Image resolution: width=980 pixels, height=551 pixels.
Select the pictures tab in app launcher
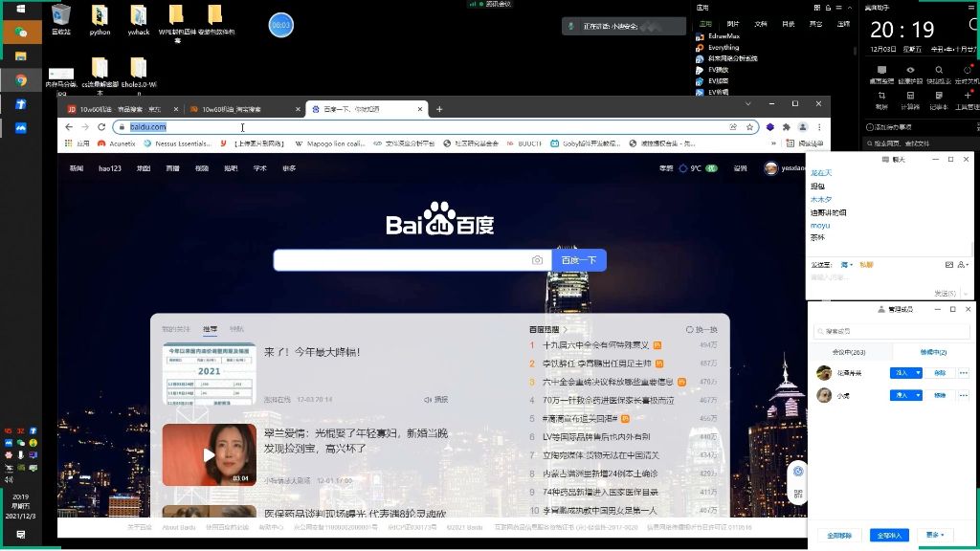733,24
